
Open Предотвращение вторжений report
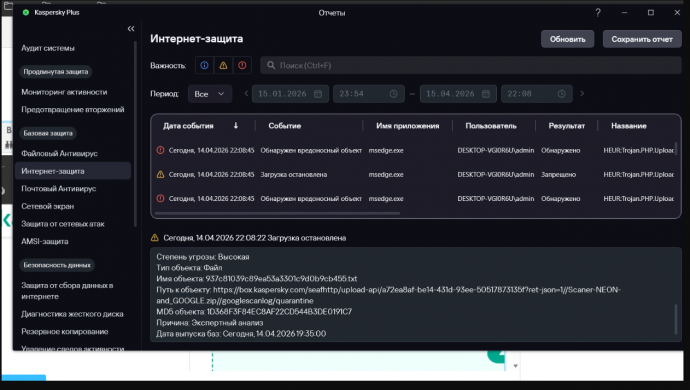[x=73, y=110]
